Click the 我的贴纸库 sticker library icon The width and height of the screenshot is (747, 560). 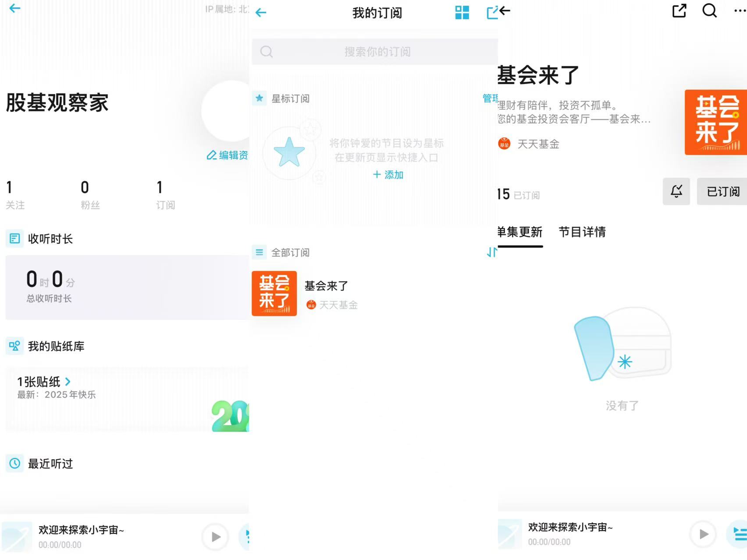click(14, 346)
